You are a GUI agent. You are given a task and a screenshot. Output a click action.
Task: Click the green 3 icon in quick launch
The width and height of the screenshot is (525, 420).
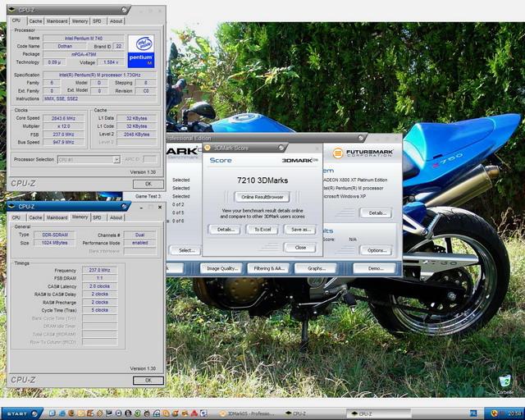[137, 413]
